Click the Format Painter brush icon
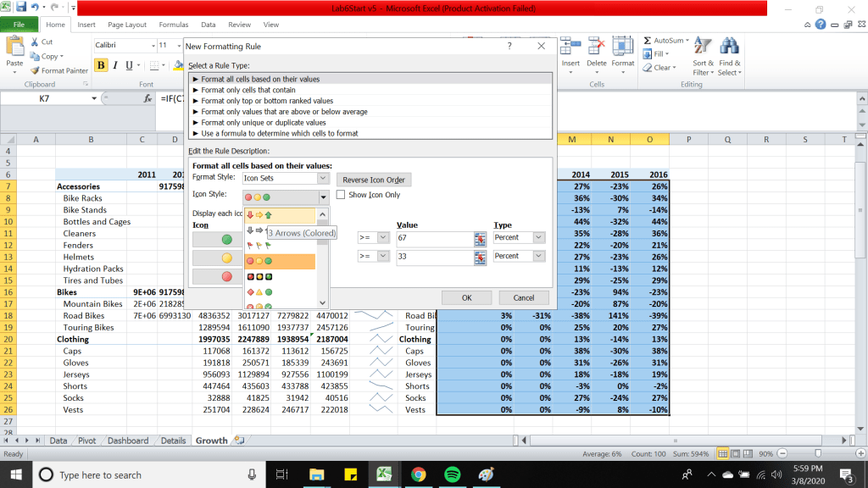This screenshot has height=488, width=868. click(x=35, y=71)
